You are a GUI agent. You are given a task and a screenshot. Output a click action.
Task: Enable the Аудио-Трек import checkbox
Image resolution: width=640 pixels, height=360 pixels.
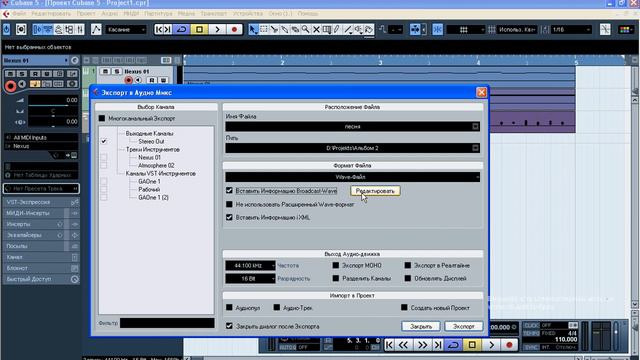click(x=277, y=307)
